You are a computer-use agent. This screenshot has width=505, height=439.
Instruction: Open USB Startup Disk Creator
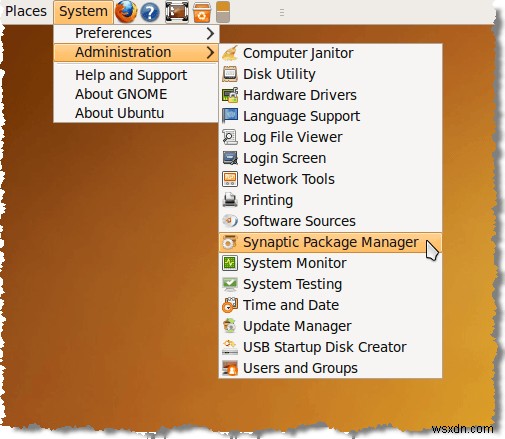[330, 347]
